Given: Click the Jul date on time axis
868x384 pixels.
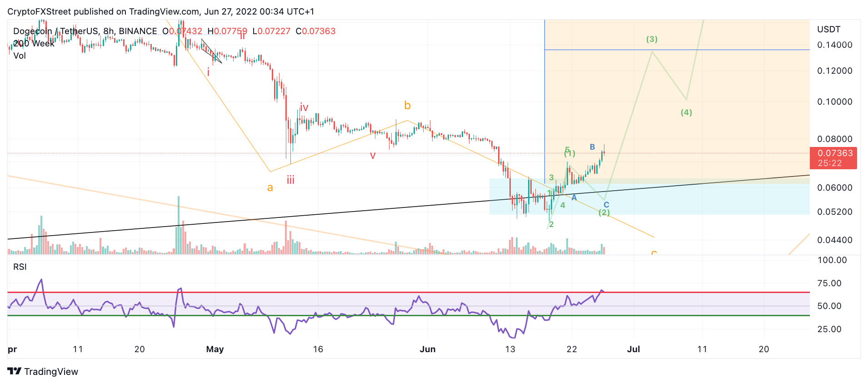Looking at the screenshot, I should 633,349.
